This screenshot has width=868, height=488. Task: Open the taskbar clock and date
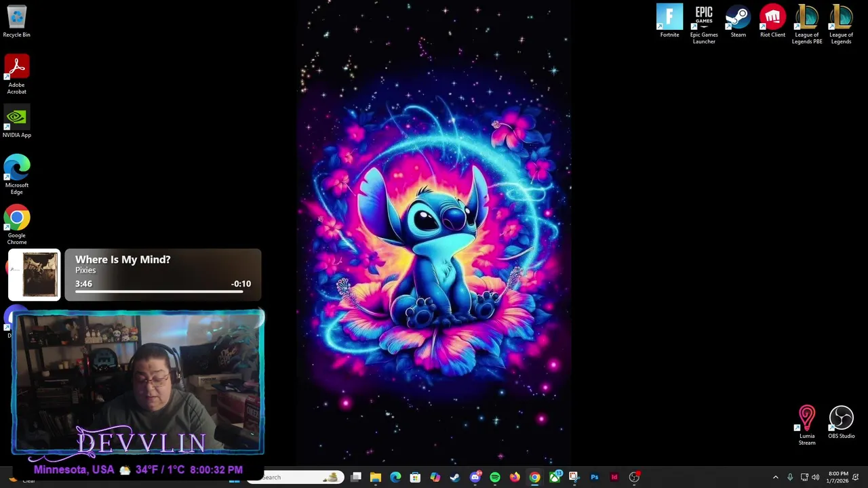tap(837, 477)
